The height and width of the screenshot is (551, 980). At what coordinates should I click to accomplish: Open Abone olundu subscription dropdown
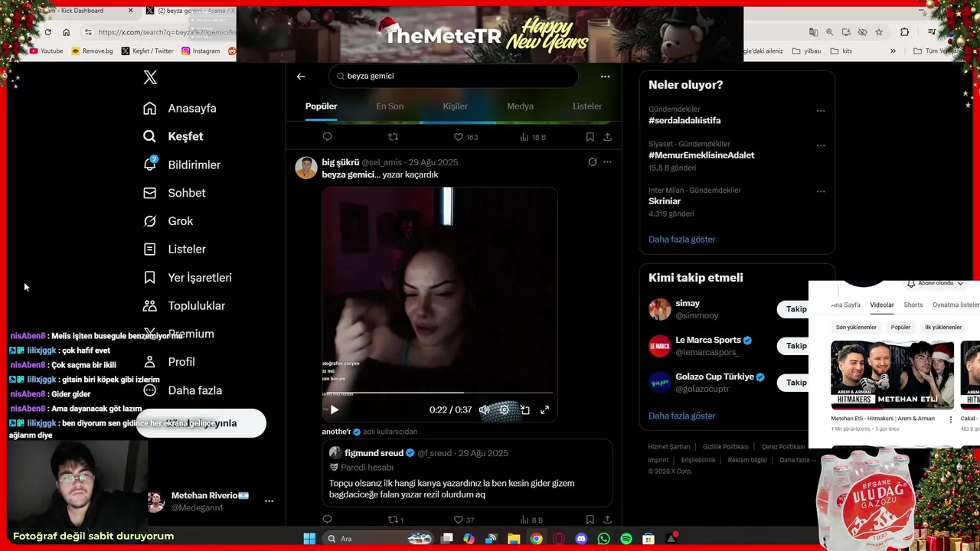click(936, 283)
